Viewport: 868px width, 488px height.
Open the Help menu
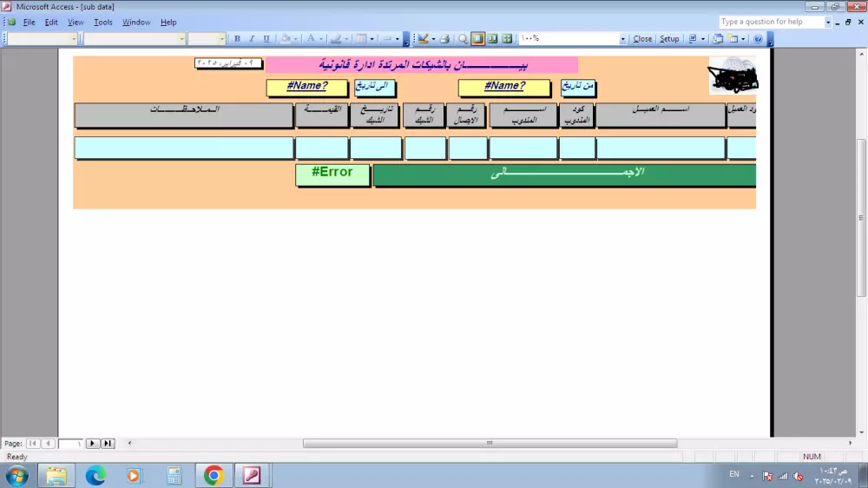168,23
